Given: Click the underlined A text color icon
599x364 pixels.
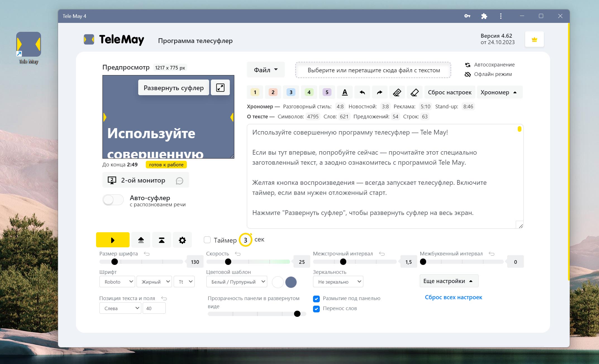Looking at the screenshot, I should [x=345, y=92].
